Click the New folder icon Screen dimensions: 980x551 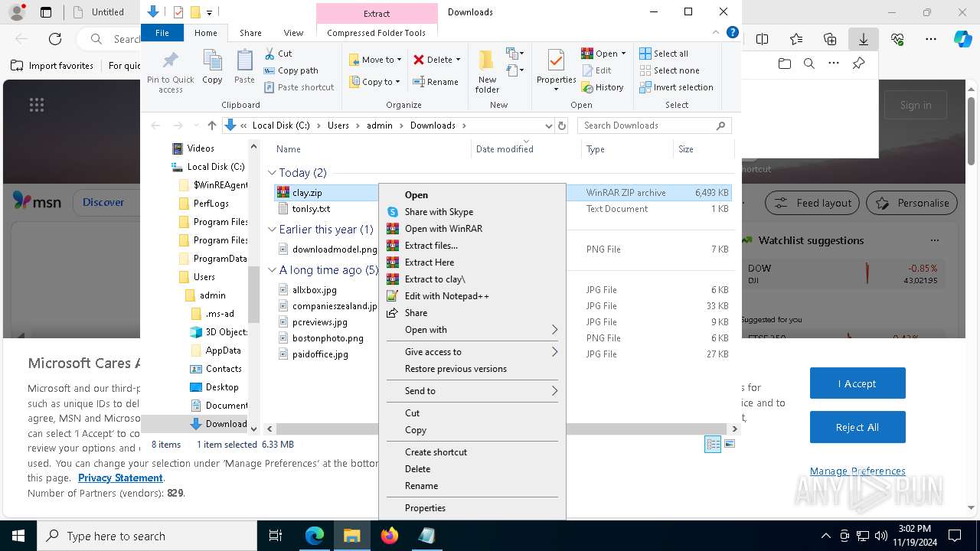point(487,60)
